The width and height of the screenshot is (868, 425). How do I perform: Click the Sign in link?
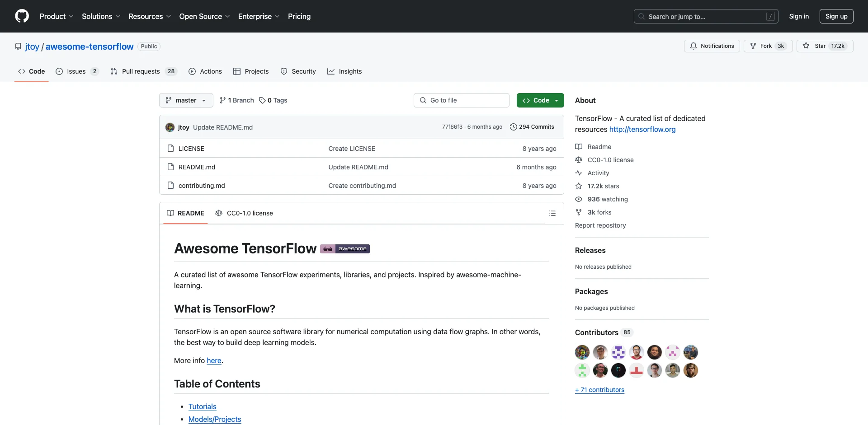tap(799, 16)
